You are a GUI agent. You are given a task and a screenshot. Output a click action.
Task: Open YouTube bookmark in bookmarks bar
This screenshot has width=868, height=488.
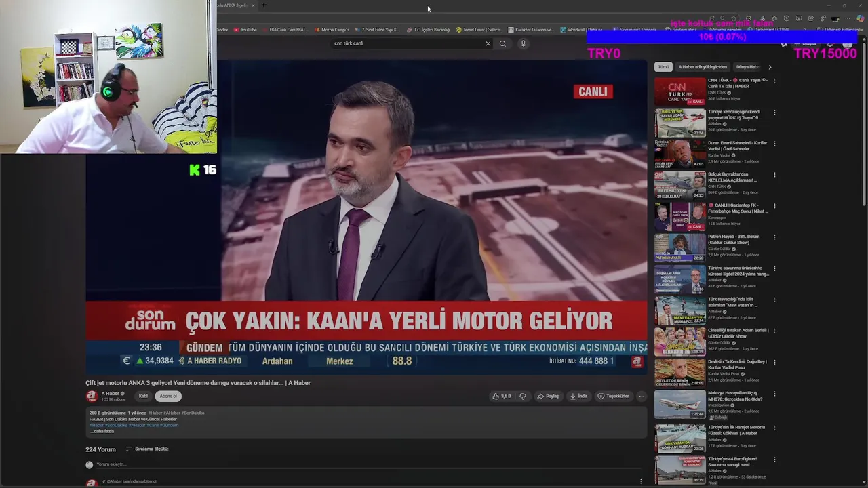coord(245,30)
